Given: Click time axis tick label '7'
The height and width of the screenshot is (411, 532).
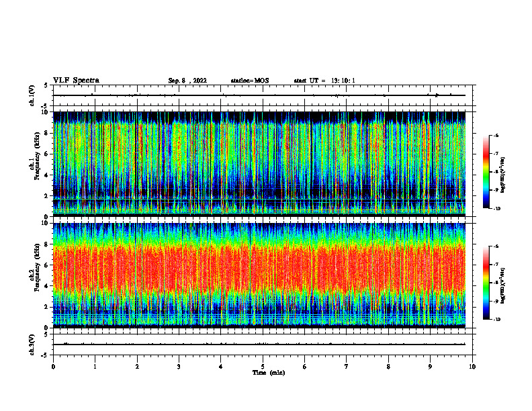Looking at the screenshot, I should 347,367.
